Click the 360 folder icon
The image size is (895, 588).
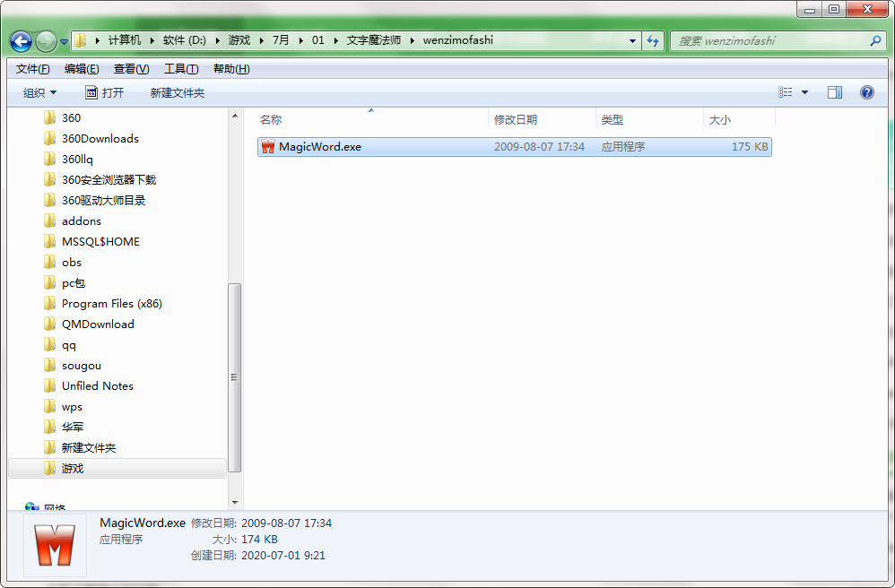(49, 118)
